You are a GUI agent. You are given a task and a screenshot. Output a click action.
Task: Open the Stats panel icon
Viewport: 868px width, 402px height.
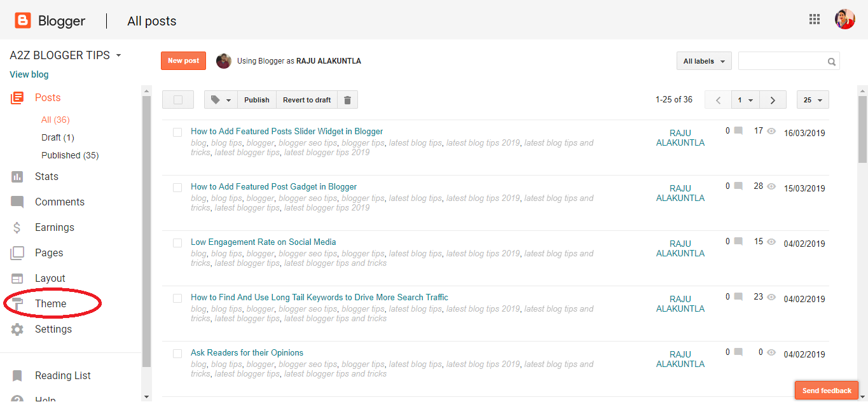coord(18,176)
